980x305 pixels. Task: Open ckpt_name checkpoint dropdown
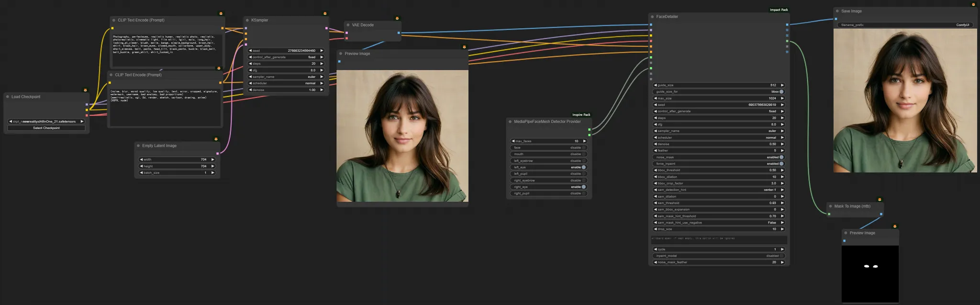point(46,122)
